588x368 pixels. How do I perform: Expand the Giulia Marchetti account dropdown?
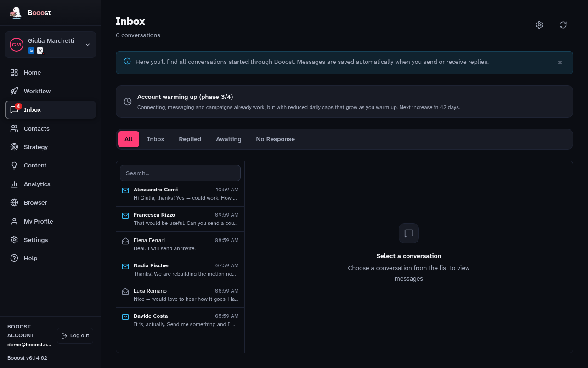coord(88,45)
